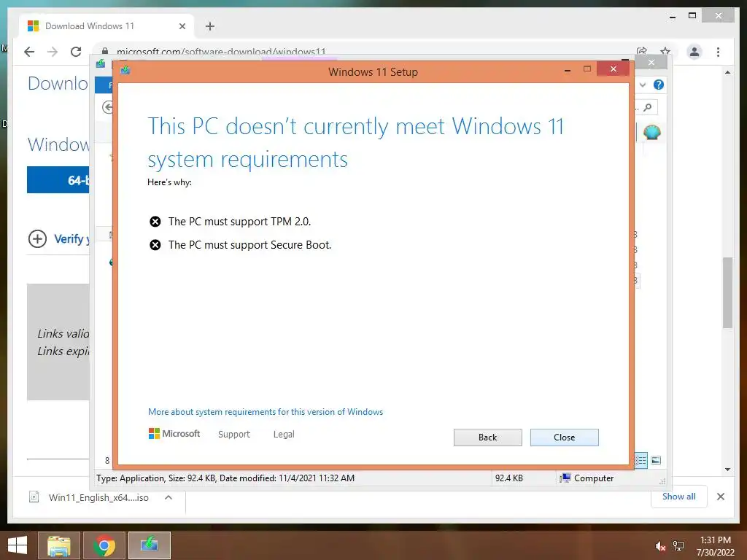Bookmark this page with the star icon
Image resolution: width=747 pixels, height=560 pixels.
pyautogui.click(x=665, y=51)
